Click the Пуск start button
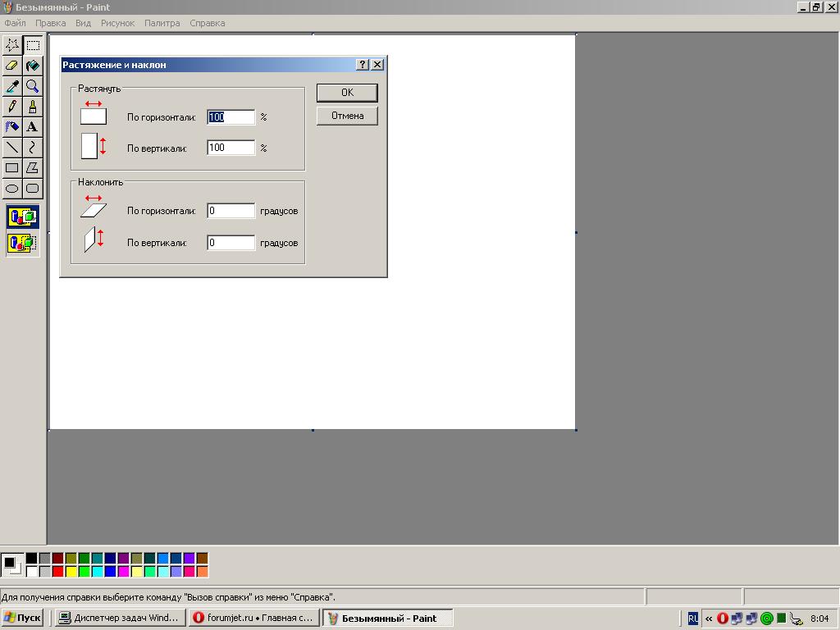This screenshot has height=630, width=840. (23, 619)
